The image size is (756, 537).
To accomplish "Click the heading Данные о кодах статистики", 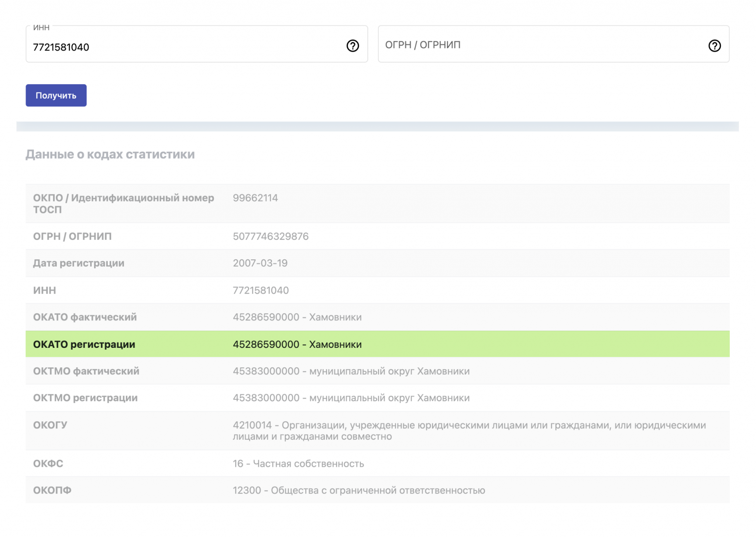I will click(110, 154).
